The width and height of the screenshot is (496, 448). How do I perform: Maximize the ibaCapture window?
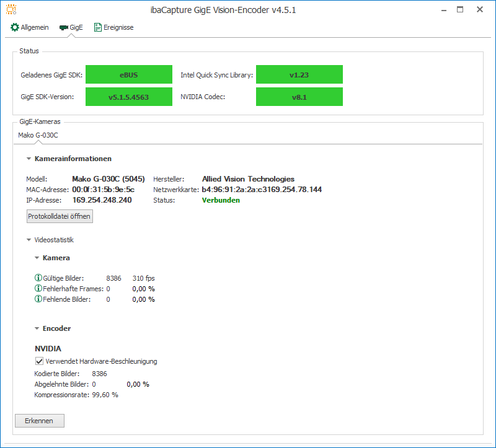click(460, 9)
